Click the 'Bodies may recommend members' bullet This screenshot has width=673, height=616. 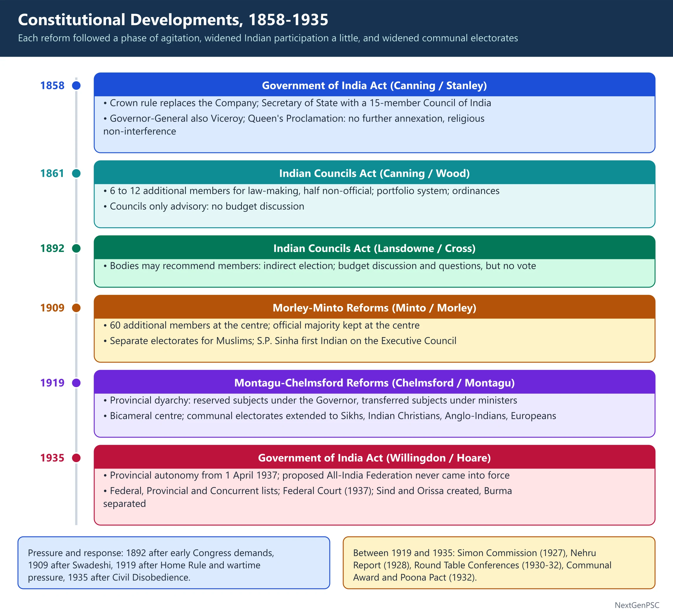(319, 266)
